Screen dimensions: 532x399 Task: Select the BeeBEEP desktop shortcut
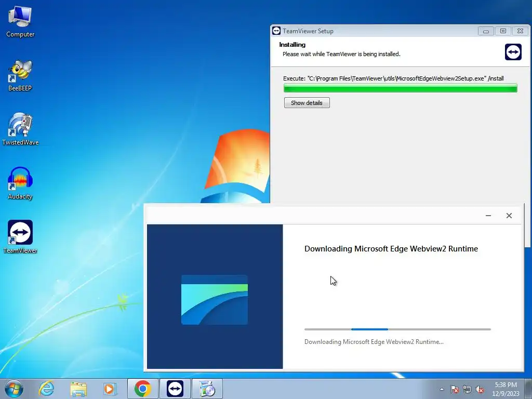pos(20,76)
